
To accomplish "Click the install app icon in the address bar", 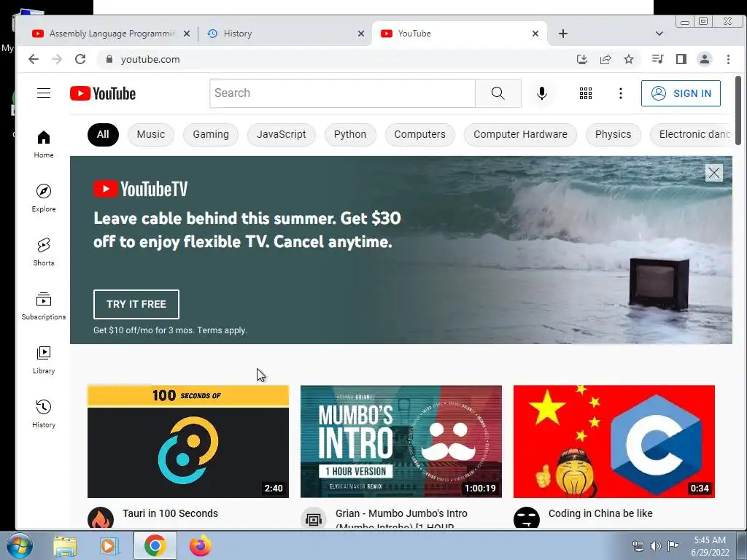I will (x=581, y=59).
